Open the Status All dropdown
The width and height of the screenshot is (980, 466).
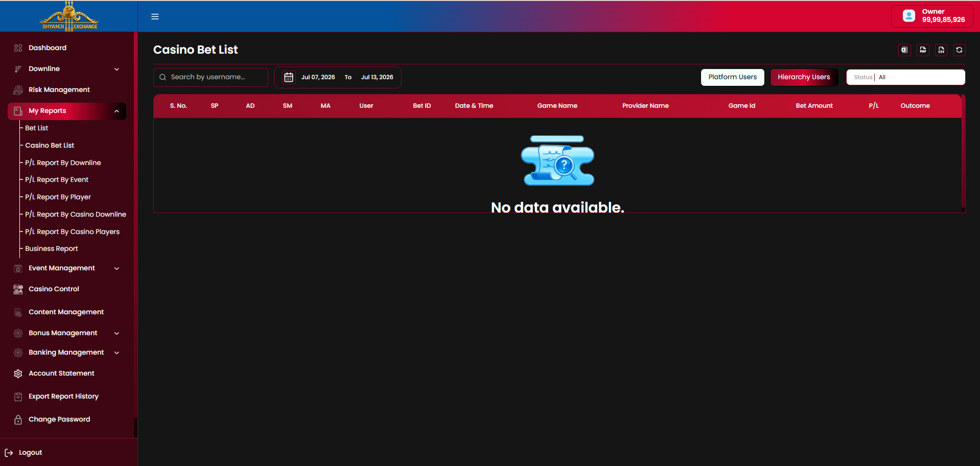[x=905, y=77]
